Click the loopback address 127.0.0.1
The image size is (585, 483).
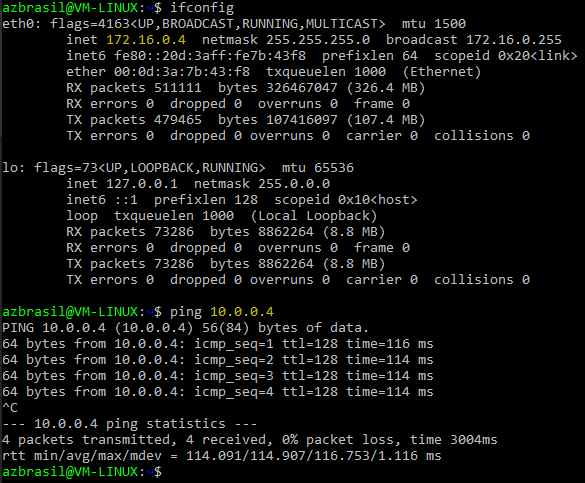click(x=142, y=184)
